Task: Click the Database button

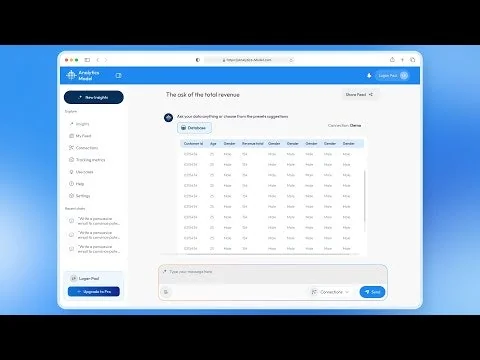Action: [x=194, y=128]
